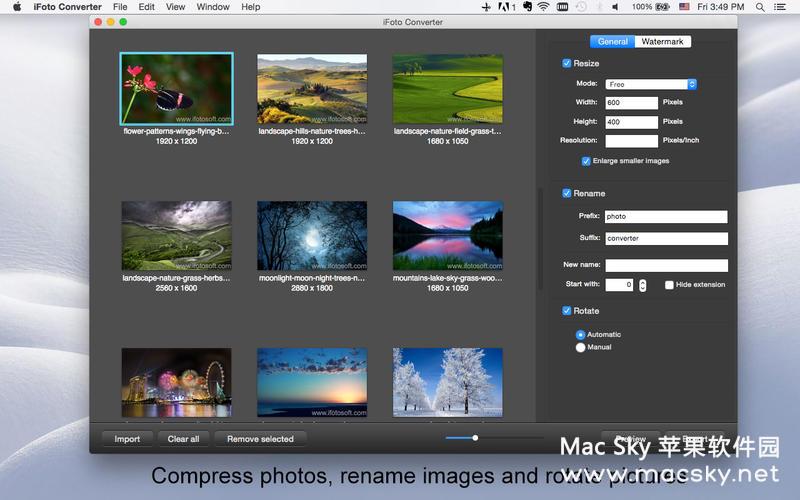The image size is (800, 500).
Task: Toggle the Resize checkbox
Action: tap(566, 63)
